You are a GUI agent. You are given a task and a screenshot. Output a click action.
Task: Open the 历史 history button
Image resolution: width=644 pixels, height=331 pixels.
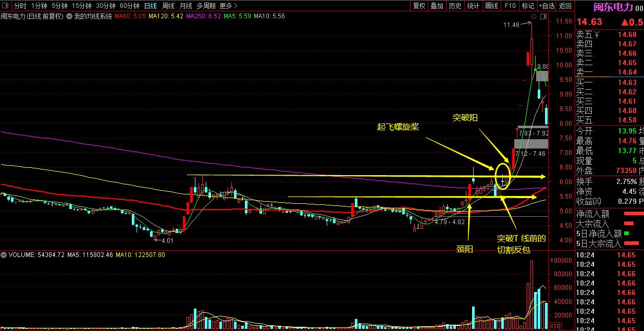tap(455, 6)
